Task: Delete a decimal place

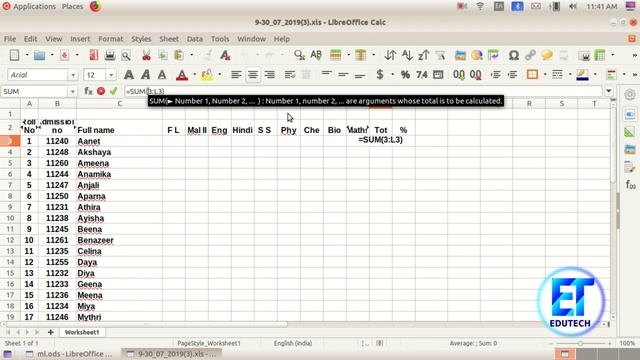Action: click(476, 75)
